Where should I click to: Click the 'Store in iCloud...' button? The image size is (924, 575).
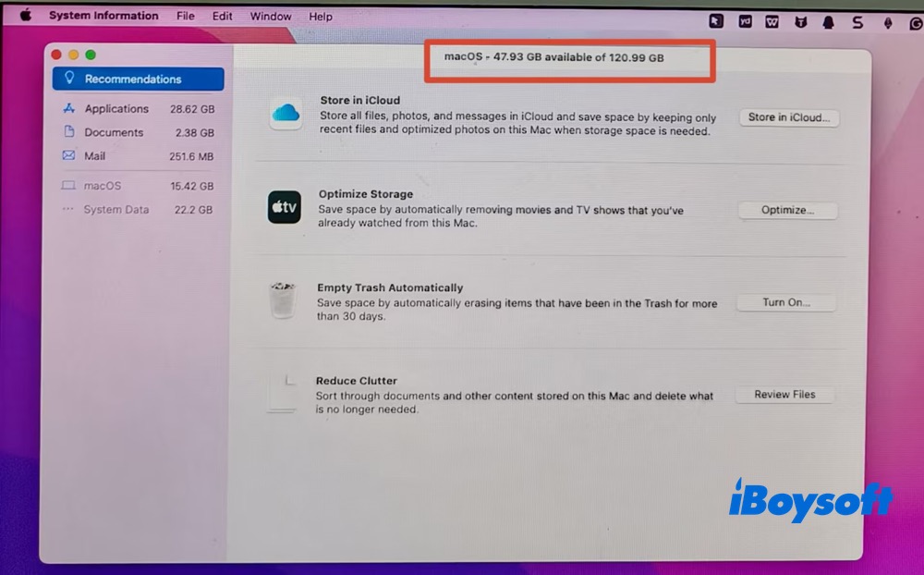coord(788,117)
